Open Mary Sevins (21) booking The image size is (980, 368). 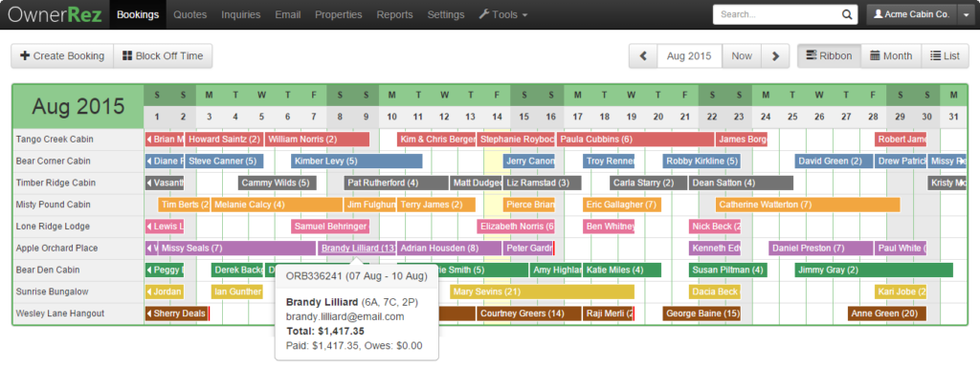[x=542, y=292]
